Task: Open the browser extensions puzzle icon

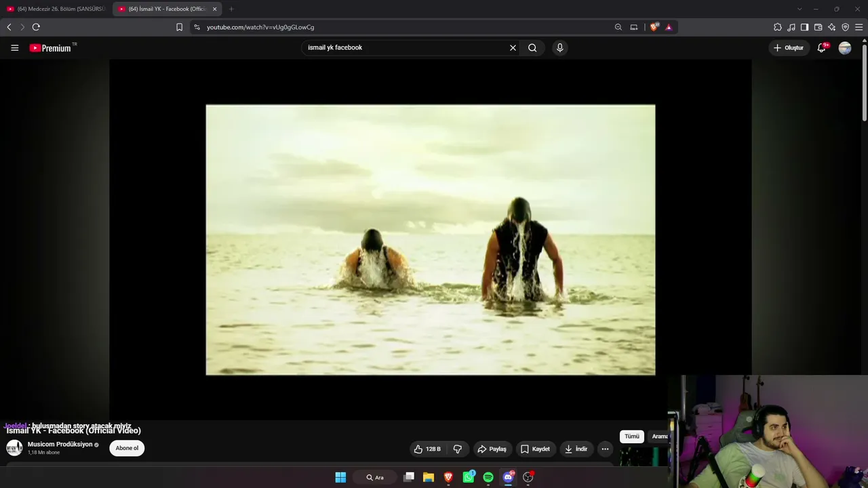Action: 777,27
